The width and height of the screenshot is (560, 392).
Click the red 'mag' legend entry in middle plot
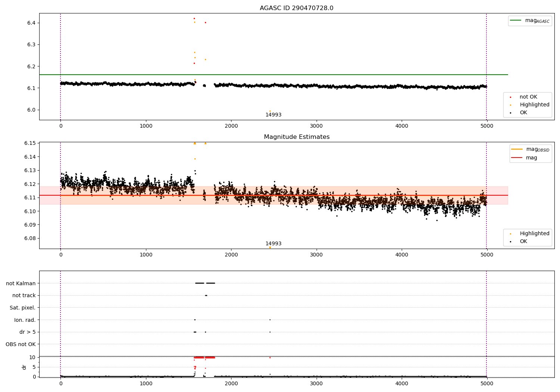pyautogui.click(x=524, y=158)
